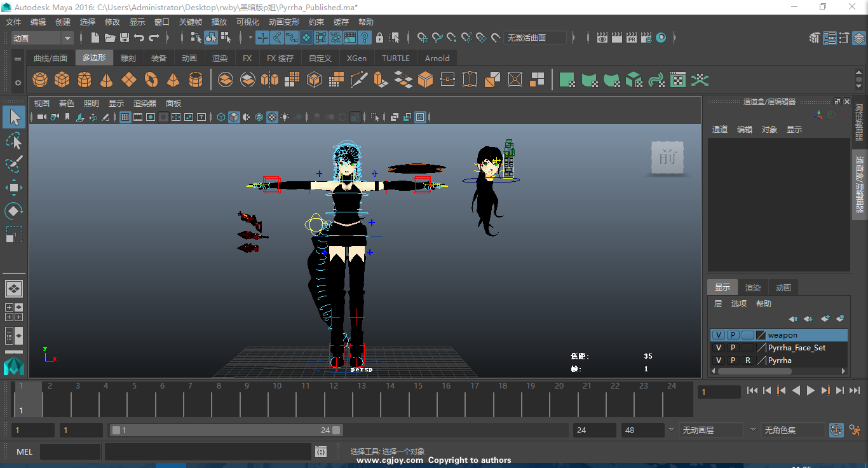Open the 动画 menu set dropdown

[67, 38]
